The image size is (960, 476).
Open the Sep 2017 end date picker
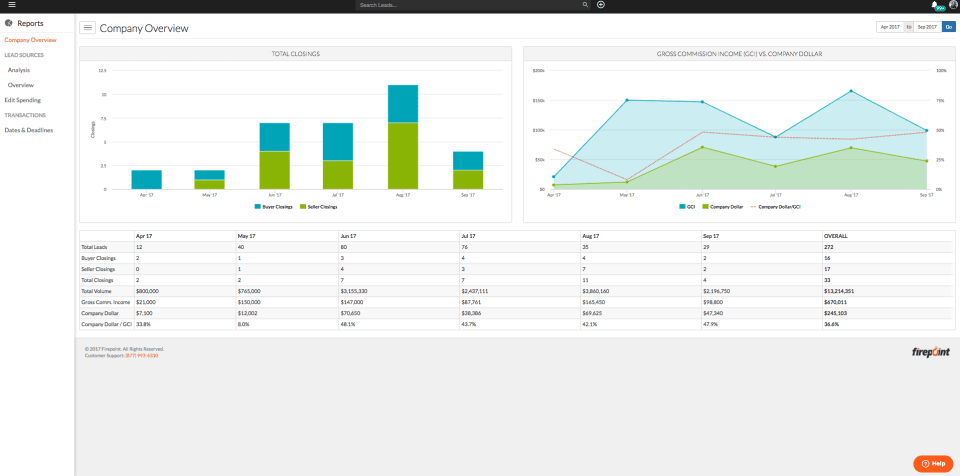926,28
